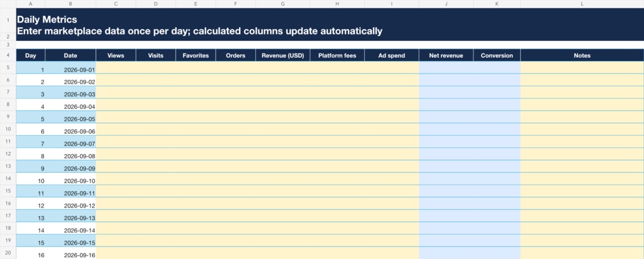Viewport: 644px width, 259px height.
Task: Select the Notes header cell
Action: [582, 55]
